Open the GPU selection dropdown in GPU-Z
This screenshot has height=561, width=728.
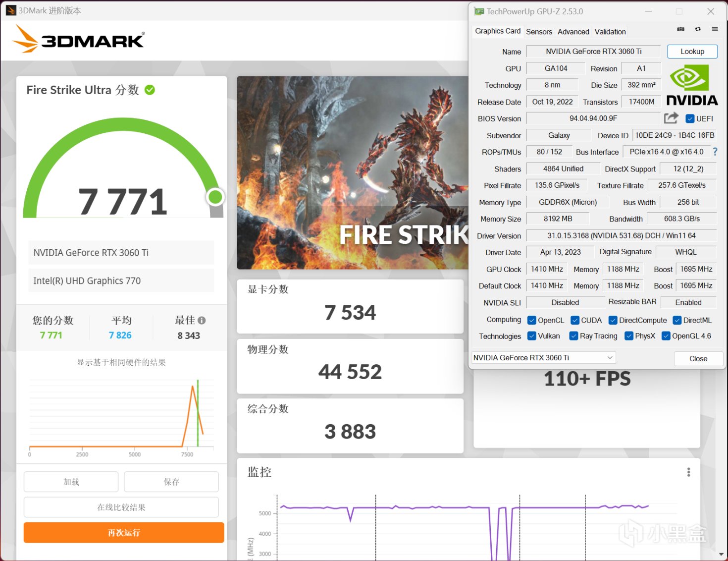(544, 358)
